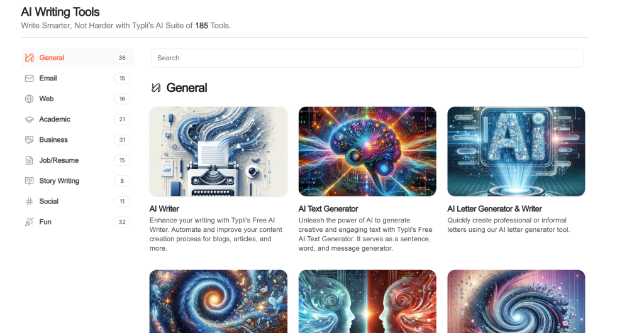Image resolution: width=644 pixels, height=333 pixels.
Task: Click the Academic graduation cap icon
Action: pyautogui.click(x=29, y=119)
